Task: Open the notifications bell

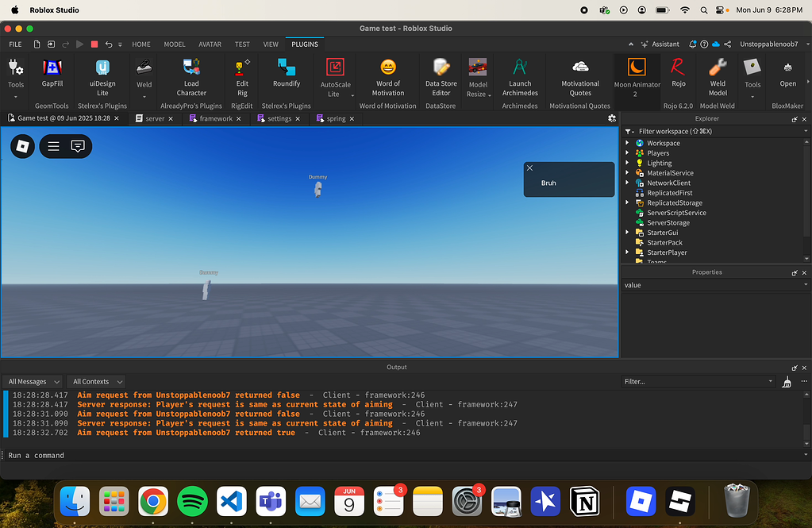Action: tap(692, 44)
